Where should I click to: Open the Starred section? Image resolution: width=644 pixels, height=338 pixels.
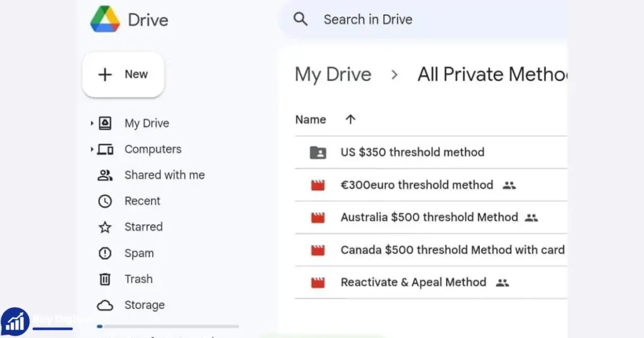(x=144, y=227)
